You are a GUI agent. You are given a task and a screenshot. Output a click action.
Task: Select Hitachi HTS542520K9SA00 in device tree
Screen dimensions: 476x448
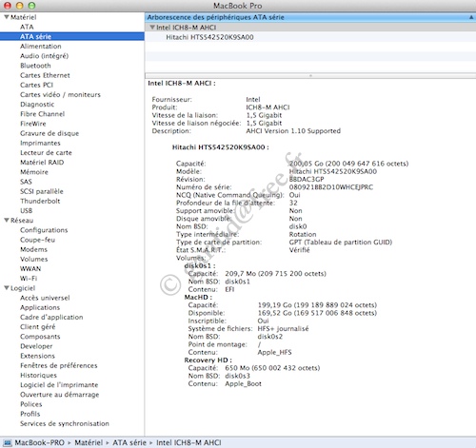(209, 37)
